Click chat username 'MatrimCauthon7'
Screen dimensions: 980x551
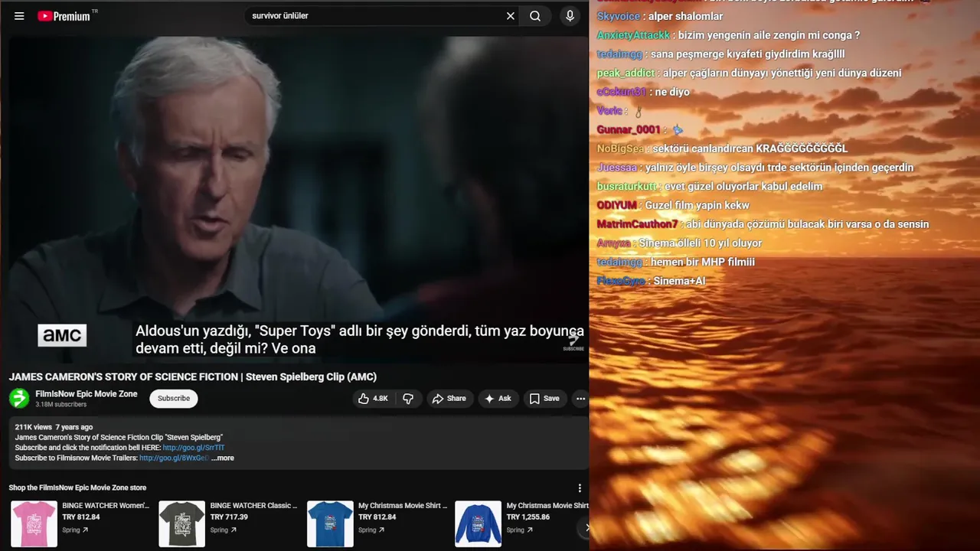click(637, 224)
